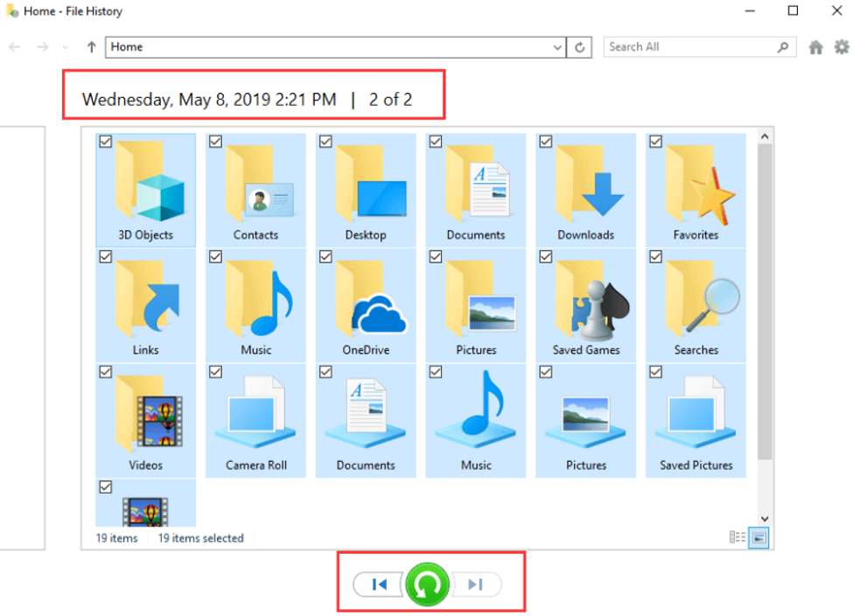
Task: Select the Documents folder with yellow folder icon
Action: (x=478, y=183)
